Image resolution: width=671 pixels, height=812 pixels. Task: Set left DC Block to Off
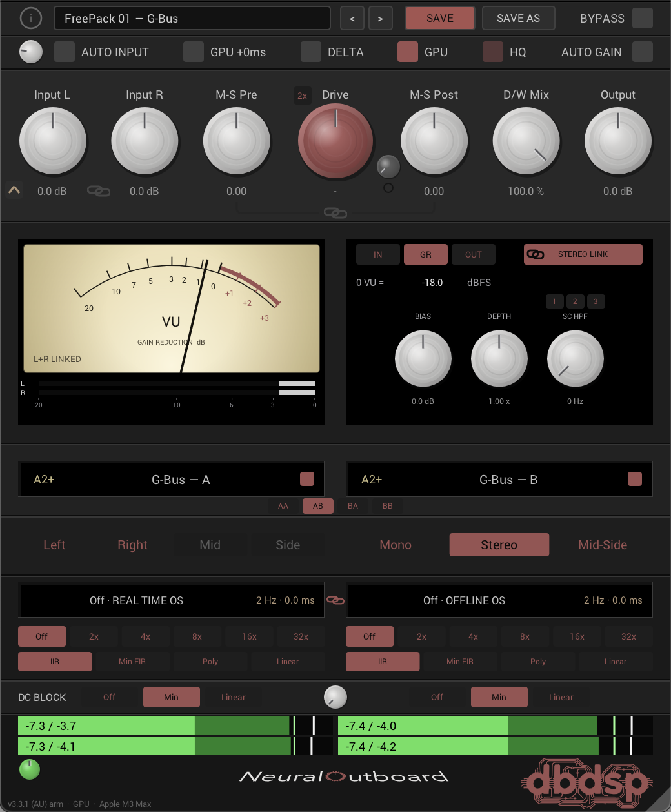click(x=110, y=697)
